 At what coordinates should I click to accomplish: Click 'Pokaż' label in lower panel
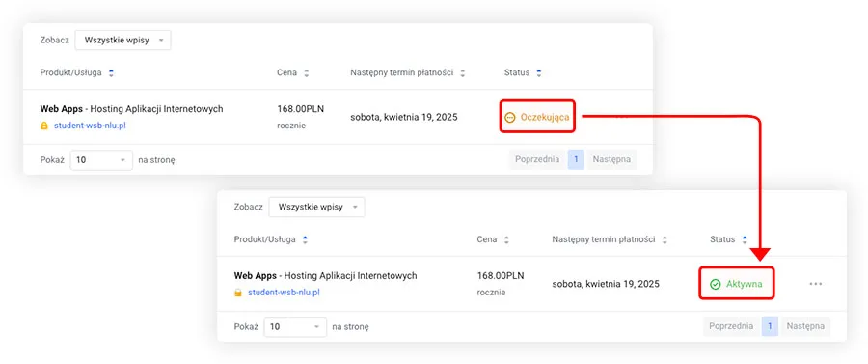[246, 327]
